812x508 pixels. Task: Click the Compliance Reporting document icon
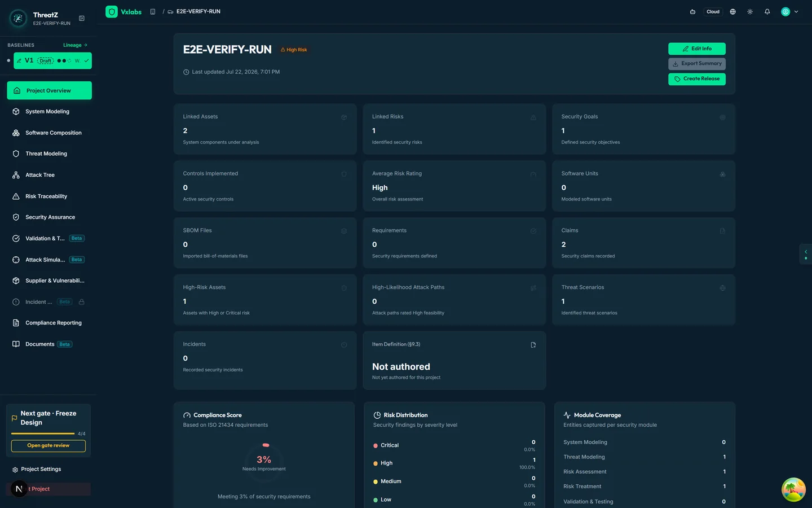16,323
